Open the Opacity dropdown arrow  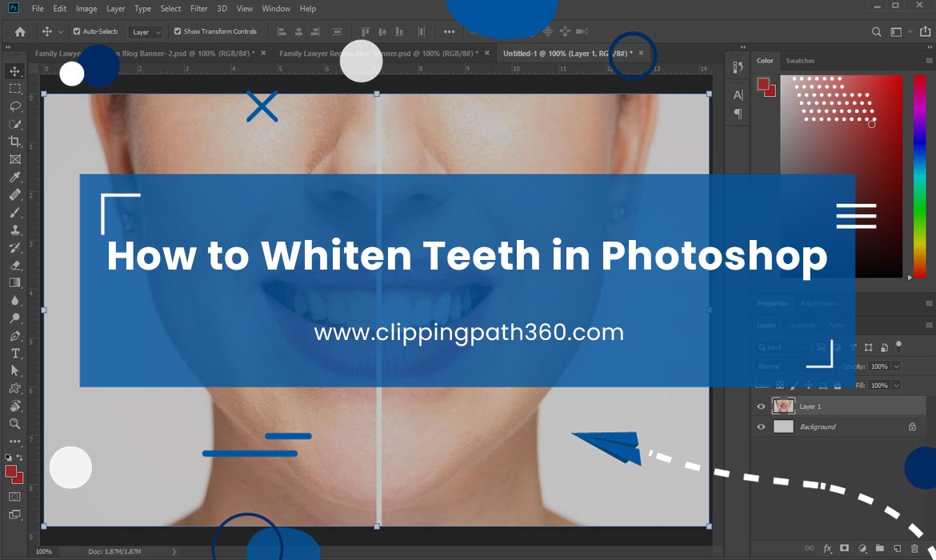(897, 366)
